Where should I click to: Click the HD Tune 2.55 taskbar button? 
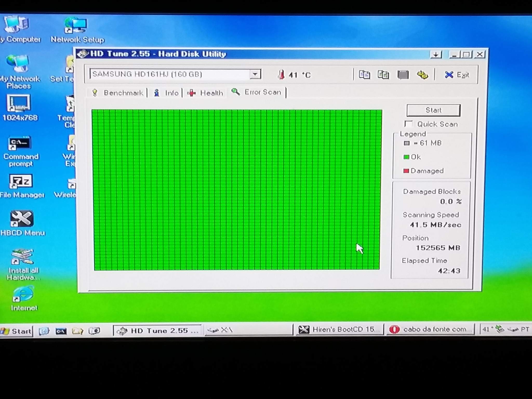click(157, 330)
